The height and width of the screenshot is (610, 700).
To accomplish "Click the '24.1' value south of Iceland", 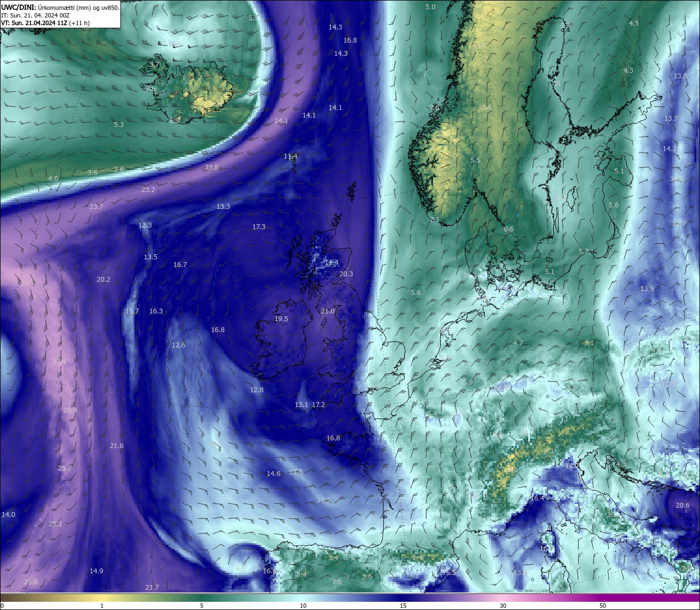I will click(x=281, y=121).
